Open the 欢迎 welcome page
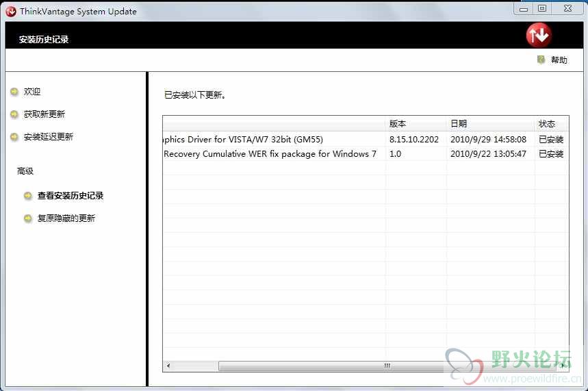This screenshot has height=391, width=588. tap(32, 92)
